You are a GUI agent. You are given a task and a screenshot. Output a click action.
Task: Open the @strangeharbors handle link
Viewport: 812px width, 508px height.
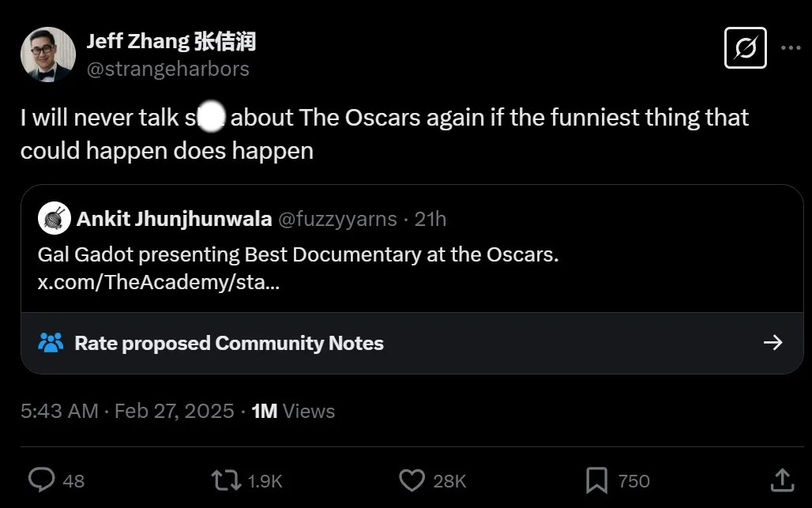point(167,69)
